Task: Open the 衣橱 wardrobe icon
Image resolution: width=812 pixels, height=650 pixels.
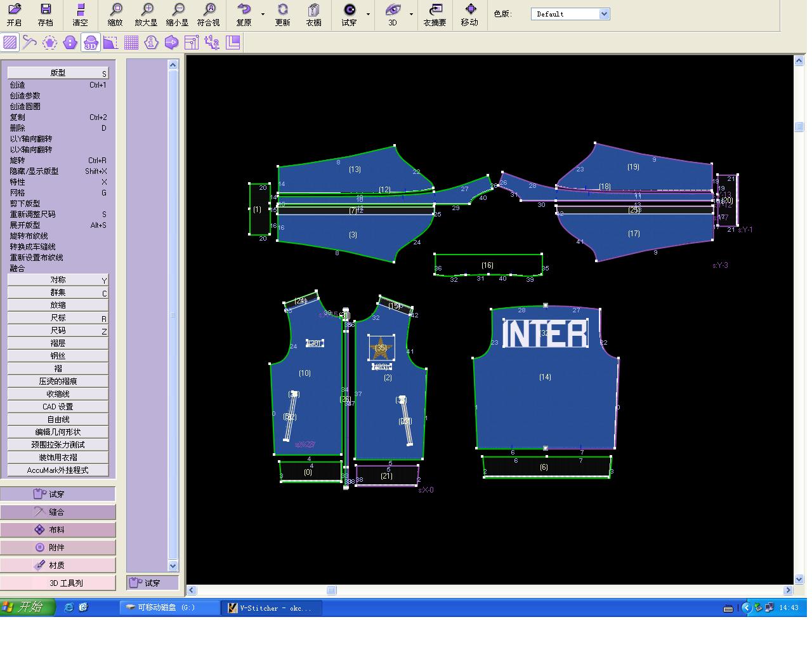Action: (314, 15)
